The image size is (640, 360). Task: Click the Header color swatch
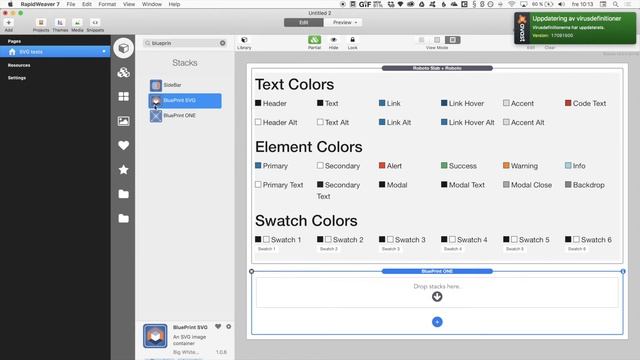tap(258, 103)
